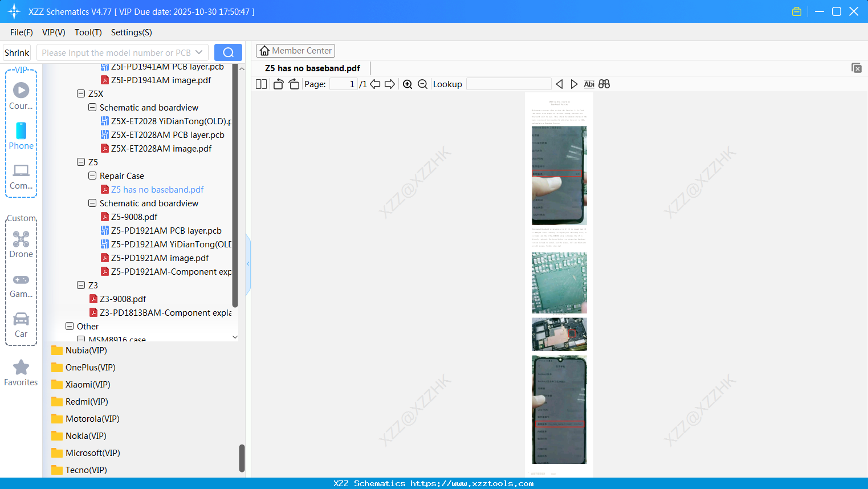Toggle whole-word match (Abi) option
Screen dimensions: 868x489
(x=589, y=84)
